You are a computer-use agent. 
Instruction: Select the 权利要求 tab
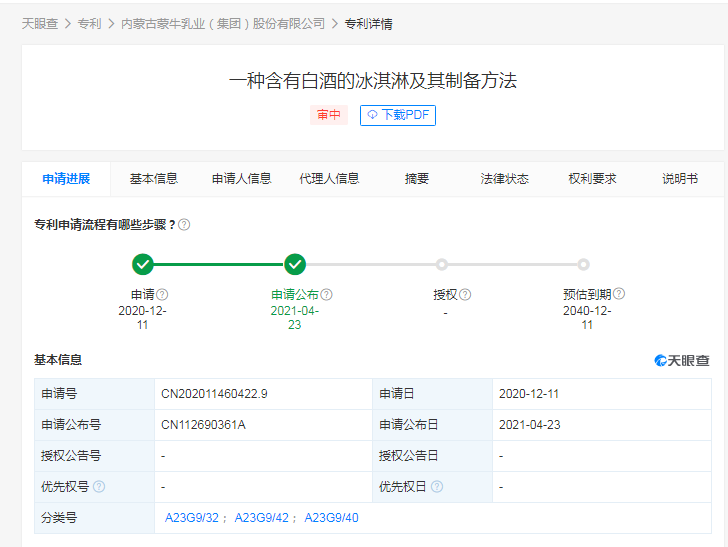pos(592,179)
